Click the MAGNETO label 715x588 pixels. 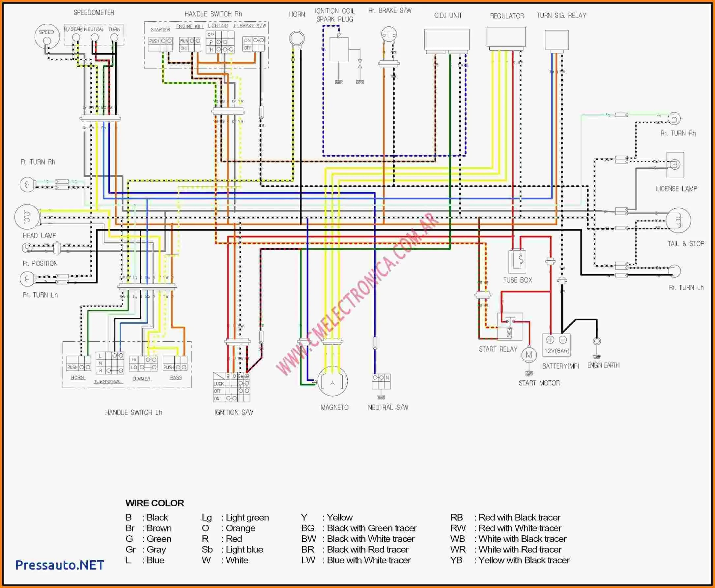[x=334, y=407]
